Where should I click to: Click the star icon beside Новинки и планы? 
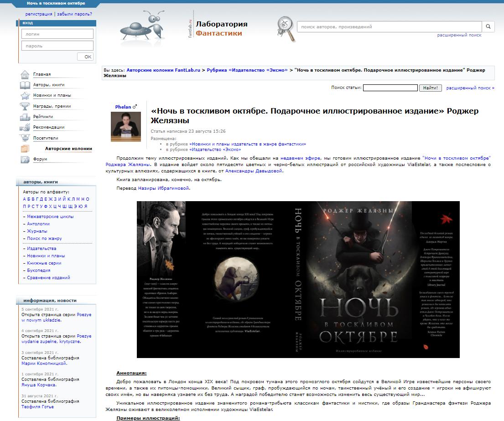25,96
